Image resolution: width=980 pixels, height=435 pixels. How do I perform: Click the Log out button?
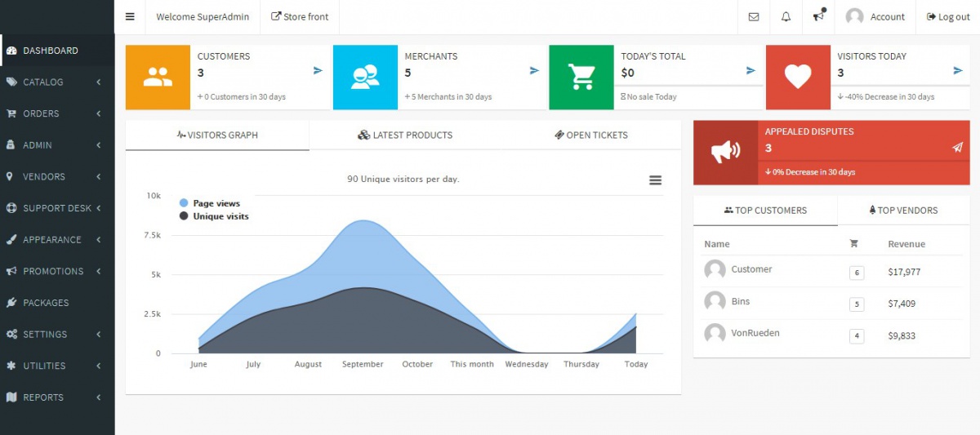[948, 17]
